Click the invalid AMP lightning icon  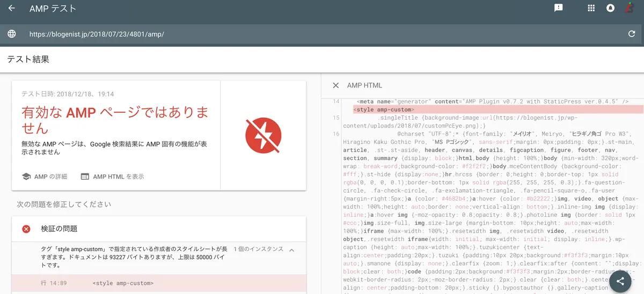click(263, 136)
